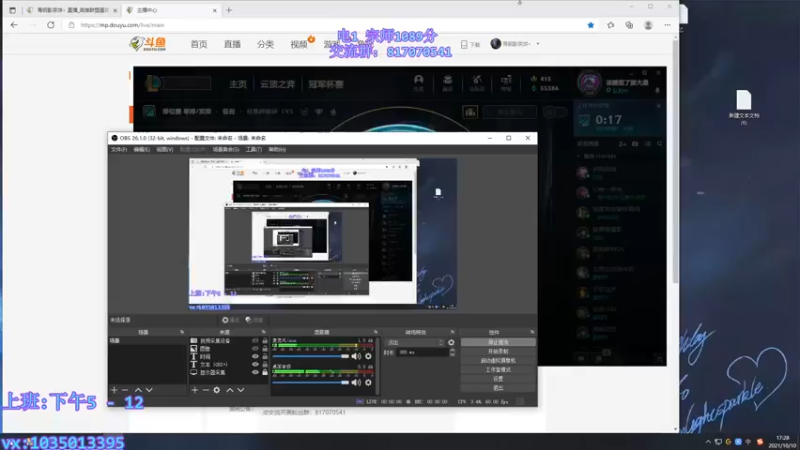Click the 工作室模式 studio mode button
The width and height of the screenshot is (800, 450).
(498, 370)
